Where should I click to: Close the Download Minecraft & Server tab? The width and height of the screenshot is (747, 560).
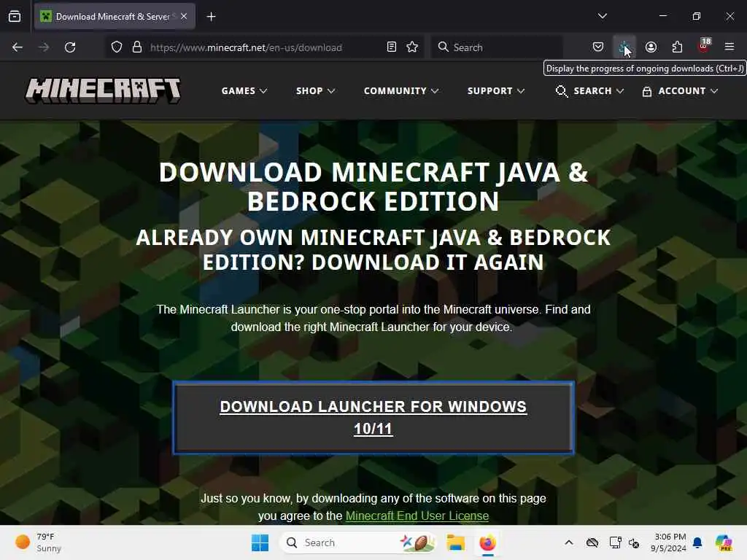(x=184, y=16)
